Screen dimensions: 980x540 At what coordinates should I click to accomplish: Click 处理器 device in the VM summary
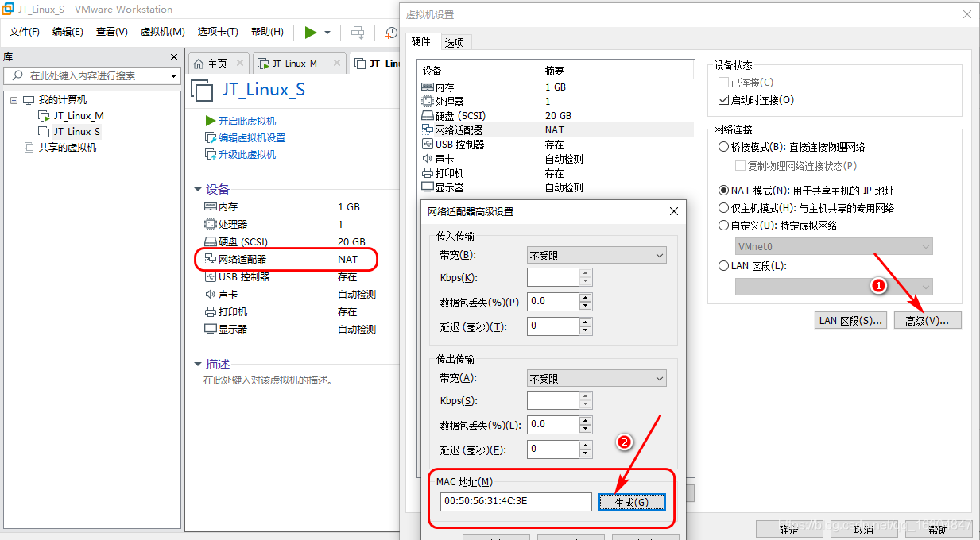point(233,224)
